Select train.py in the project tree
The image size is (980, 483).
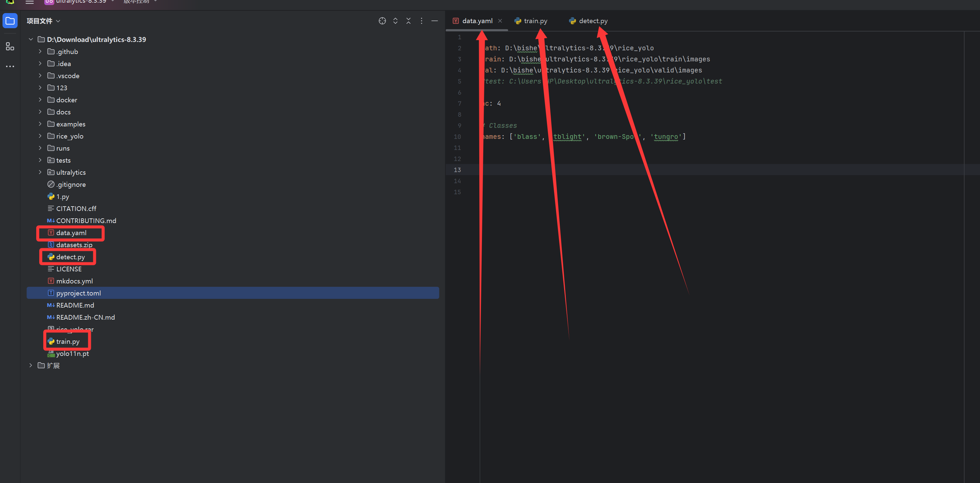(68, 341)
